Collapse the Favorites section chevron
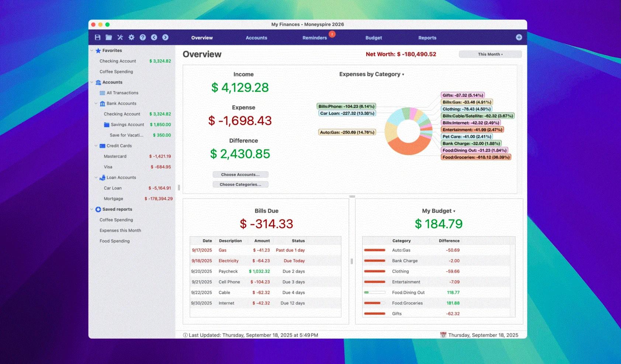 tap(92, 50)
